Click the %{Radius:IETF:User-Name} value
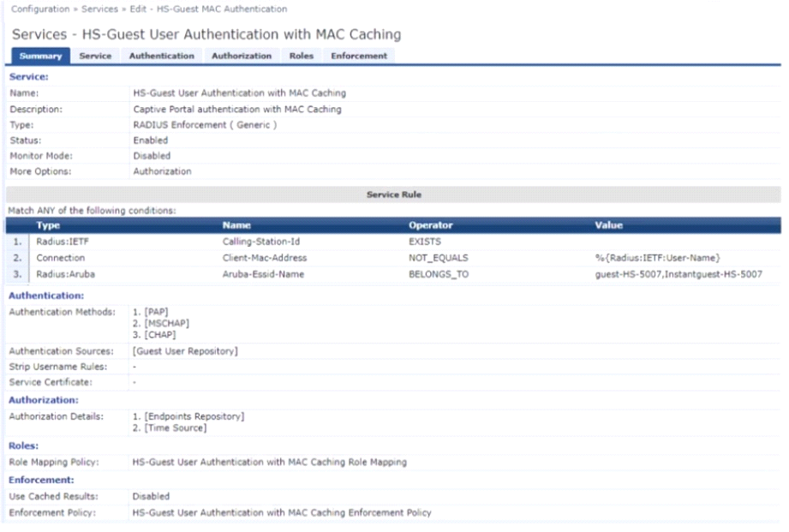 coord(658,258)
